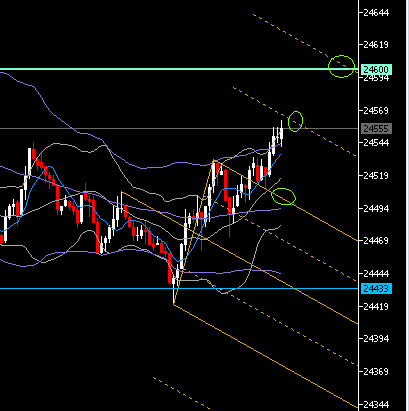Select the gray 24555 current price label
This screenshot has height=411, width=409.
[x=376, y=128]
